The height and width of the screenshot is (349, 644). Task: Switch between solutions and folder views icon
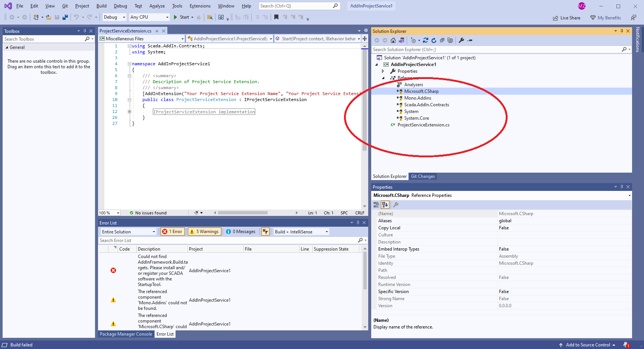401,40
